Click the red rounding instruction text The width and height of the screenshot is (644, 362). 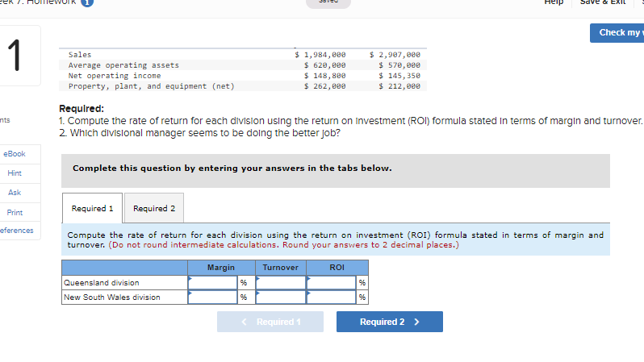[x=284, y=245]
